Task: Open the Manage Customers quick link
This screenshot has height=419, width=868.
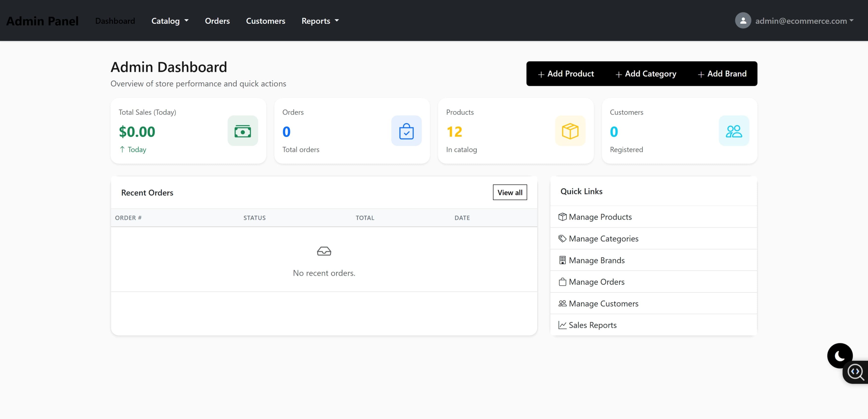Action: coord(653,303)
